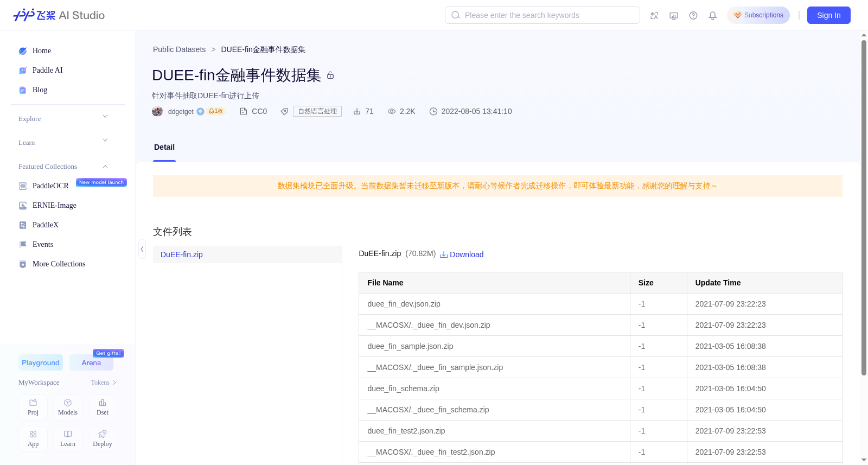Open the Subscriptions button
This screenshot has height=465, width=868.
[758, 15]
